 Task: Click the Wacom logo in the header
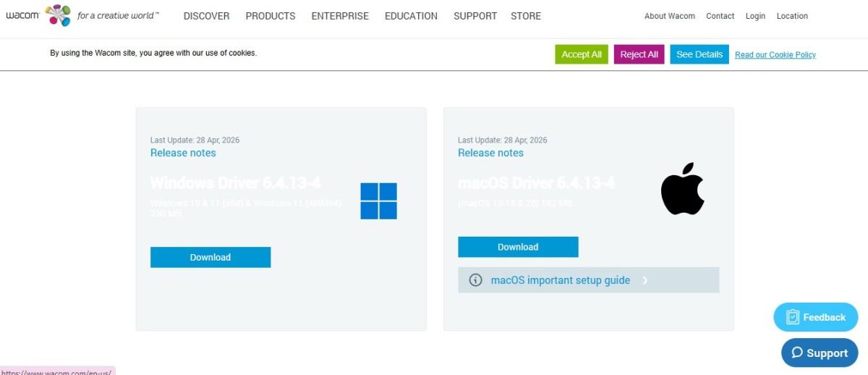pyautogui.click(x=38, y=15)
